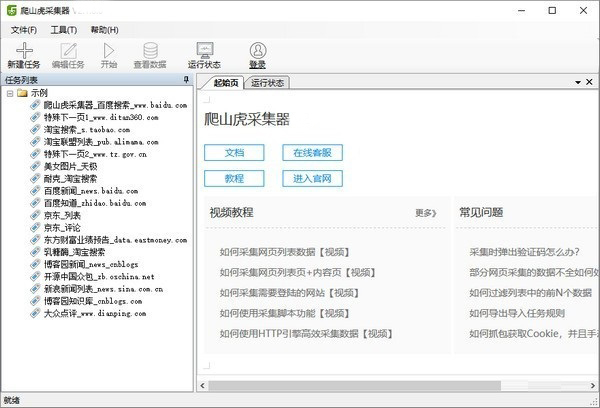The image size is (600, 408).
Task: Click task icon beside 博客园知识库_cnblogs.com
Action: [35, 301]
